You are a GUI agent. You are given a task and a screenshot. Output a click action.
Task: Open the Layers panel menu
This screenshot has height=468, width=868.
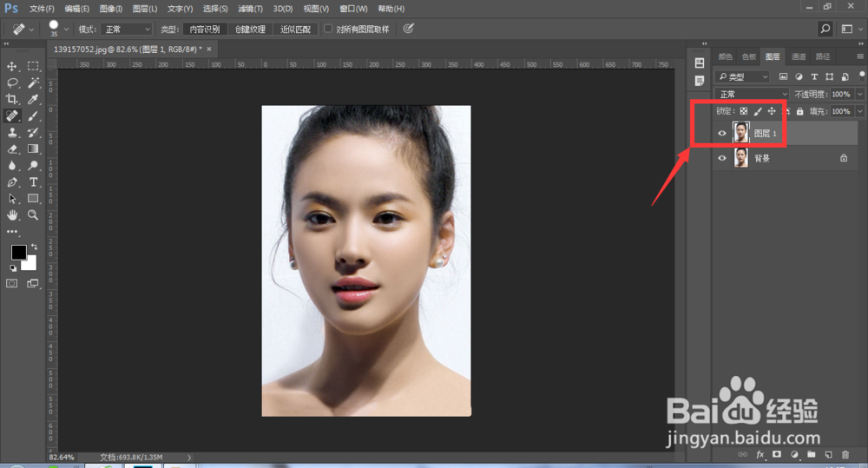pyautogui.click(x=860, y=56)
